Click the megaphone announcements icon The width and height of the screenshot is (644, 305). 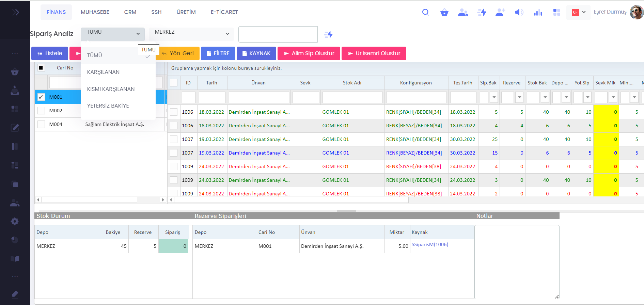519,13
